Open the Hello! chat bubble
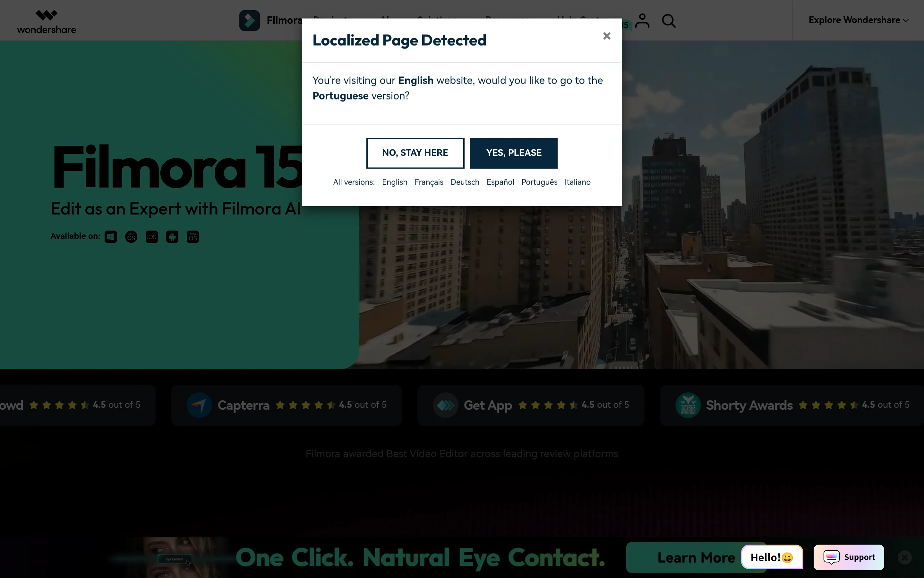924x578 pixels. pos(772,557)
